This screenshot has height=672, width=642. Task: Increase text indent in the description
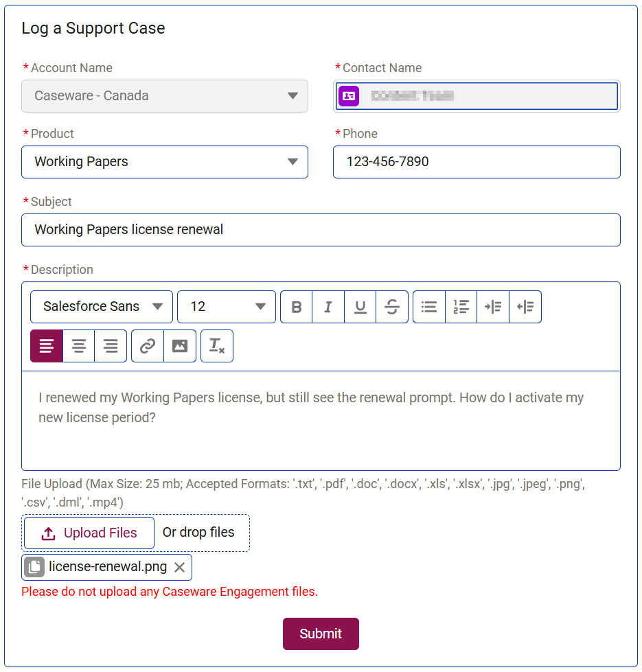pyautogui.click(x=493, y=307)
